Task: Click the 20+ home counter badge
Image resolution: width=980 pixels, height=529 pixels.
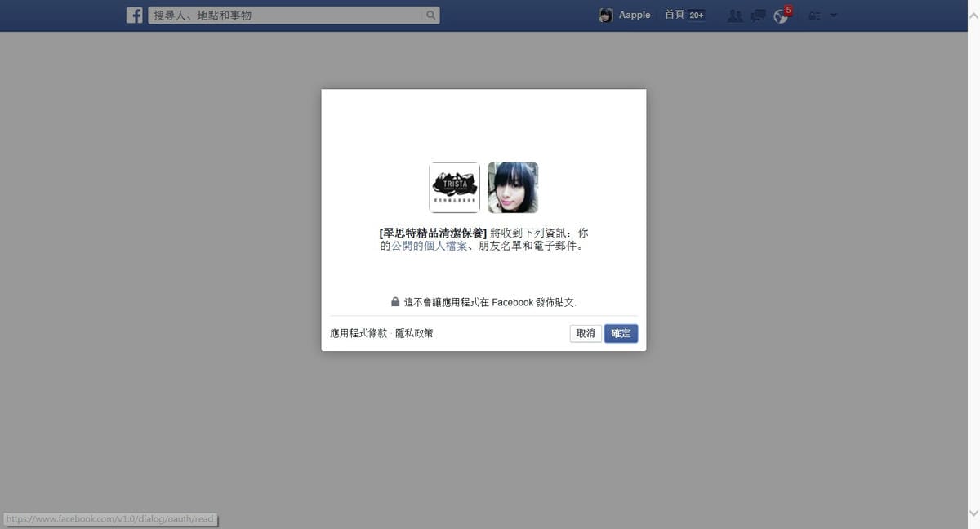Action: tap(696, 16)
